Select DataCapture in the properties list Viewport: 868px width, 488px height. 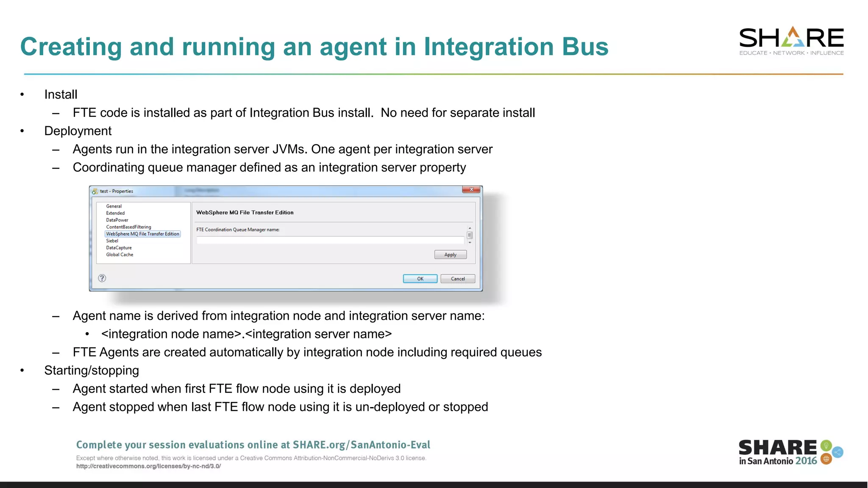(x=119, y=248)
